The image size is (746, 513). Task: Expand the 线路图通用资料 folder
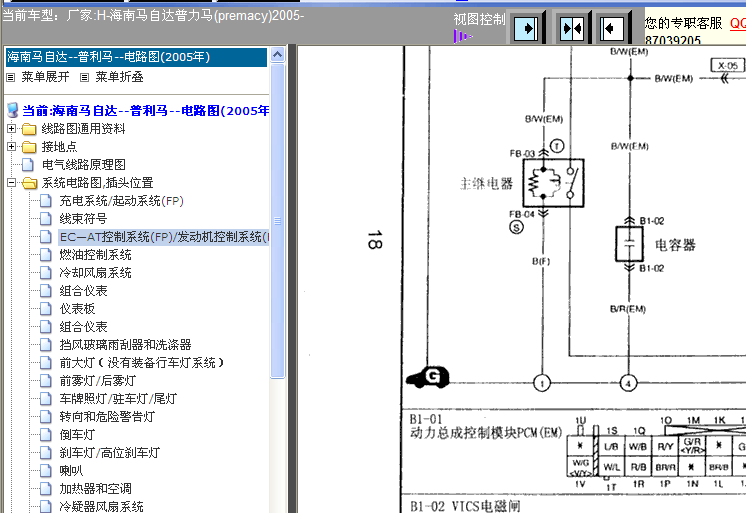click(x=11, y=128)
